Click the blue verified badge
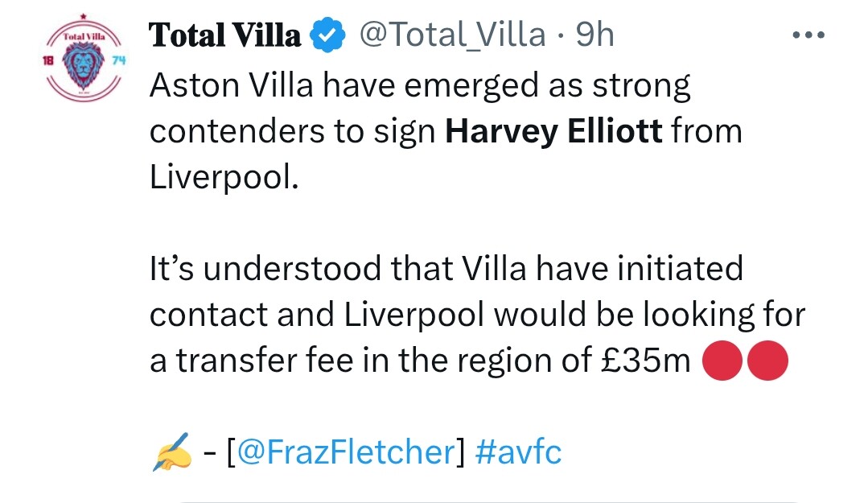Screen dimensions: 868x503 [330, 36]
